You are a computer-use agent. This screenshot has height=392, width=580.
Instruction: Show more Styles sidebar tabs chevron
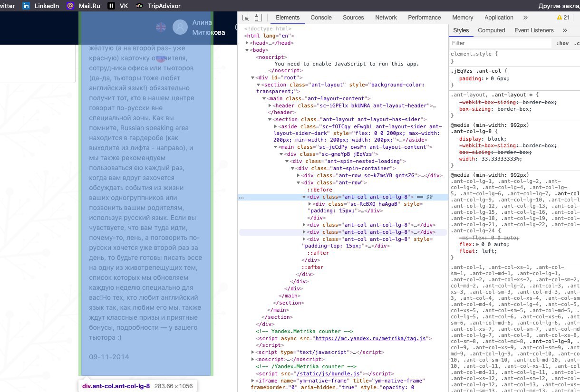tap(565, 30)
